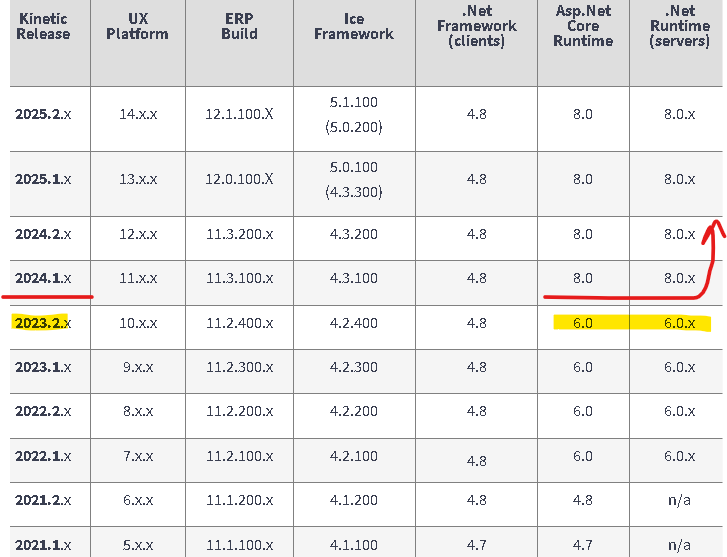Click the Ice Framework column header

click(353, 26)
